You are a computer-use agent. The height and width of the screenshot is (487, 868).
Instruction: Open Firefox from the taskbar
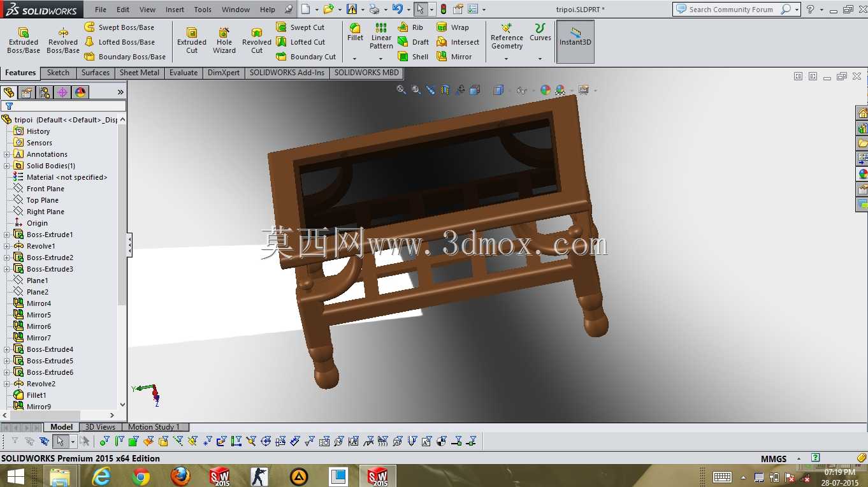[180, 476]
